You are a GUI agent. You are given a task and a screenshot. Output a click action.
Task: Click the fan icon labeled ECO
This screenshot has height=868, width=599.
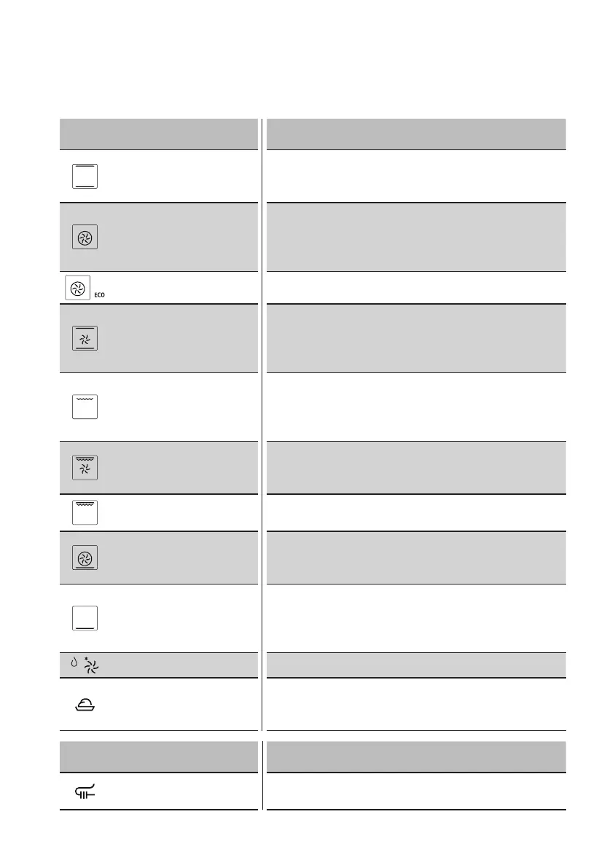pyautogui.click(x=77, y=288)
